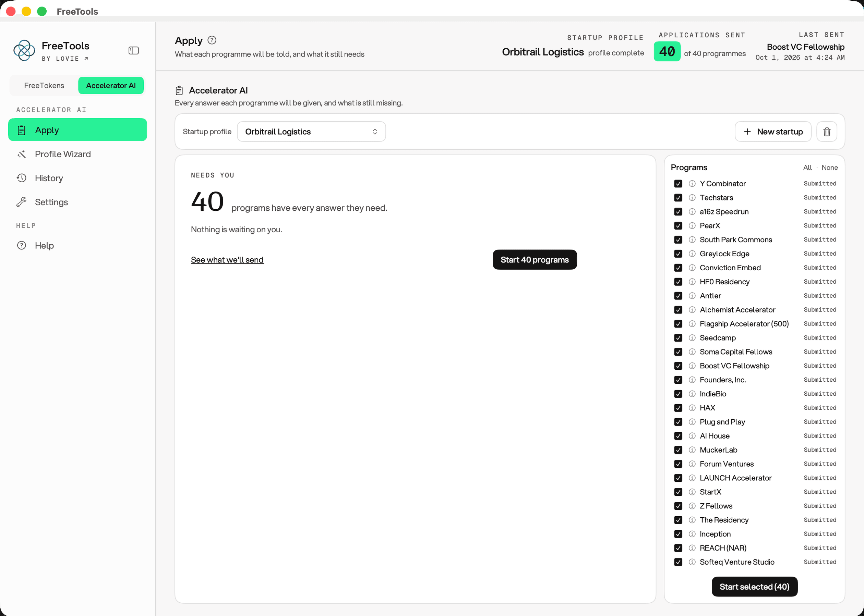Open the Startup profile dropdown
Viewport: 864px width, 616px height.
coord(311,132)
